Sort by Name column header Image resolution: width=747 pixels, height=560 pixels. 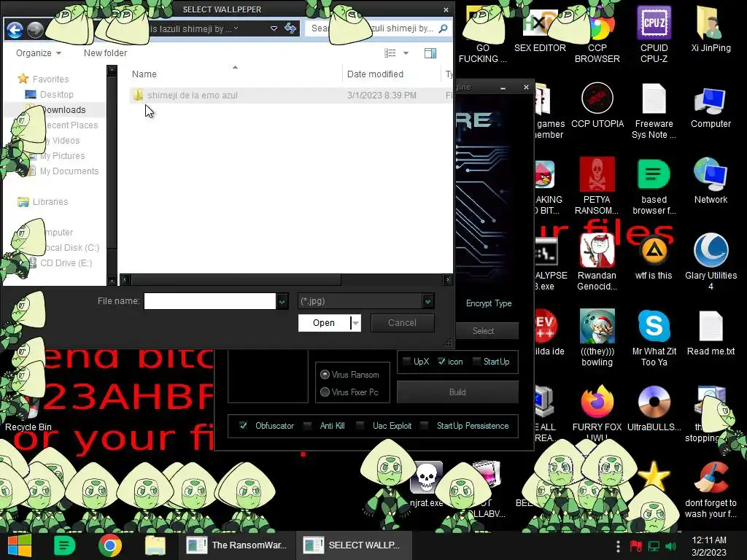[x=144, y=74]
